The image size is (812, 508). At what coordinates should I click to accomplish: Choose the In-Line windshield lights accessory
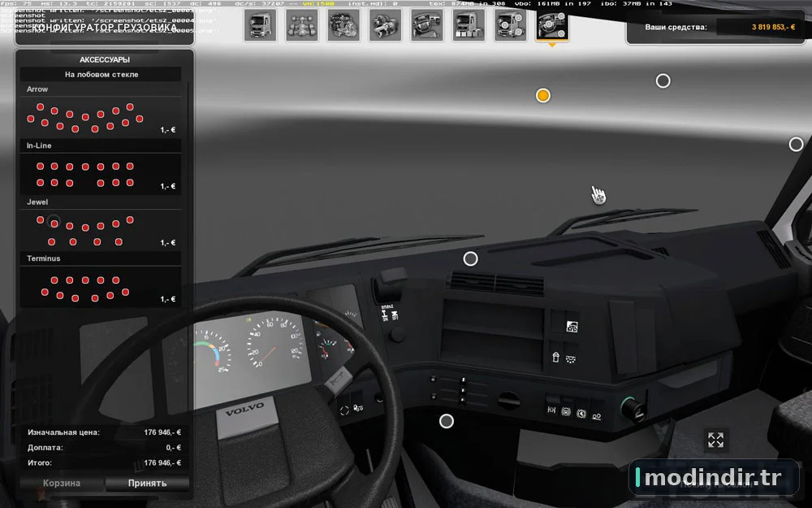[101, 167]
